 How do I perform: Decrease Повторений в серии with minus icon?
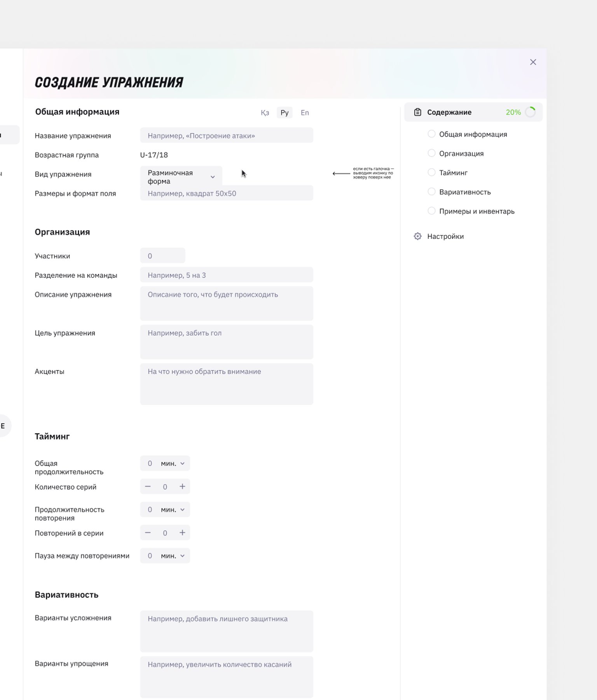(148, 533)
